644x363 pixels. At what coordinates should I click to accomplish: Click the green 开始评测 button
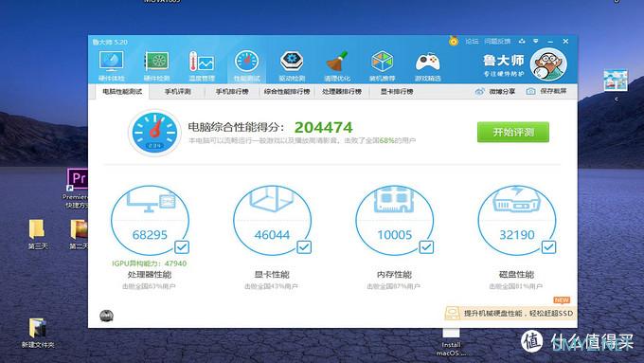click(513, 132)
